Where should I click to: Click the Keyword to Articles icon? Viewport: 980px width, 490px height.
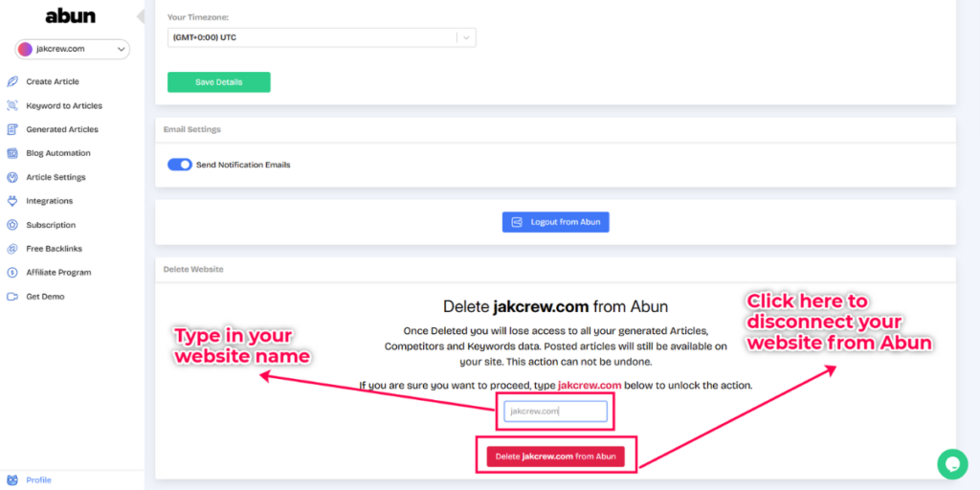pyautogui.click(x=11, y=105)
